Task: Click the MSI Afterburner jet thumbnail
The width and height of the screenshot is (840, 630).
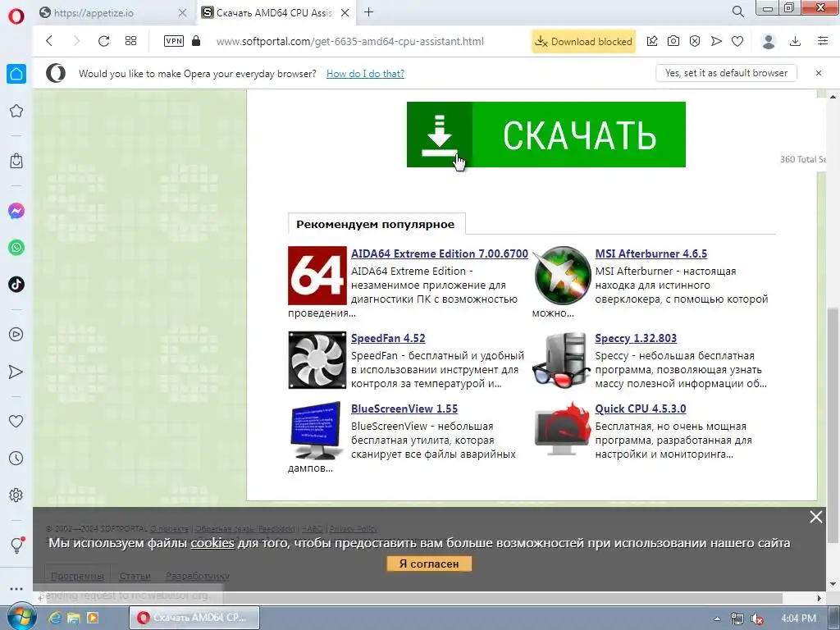Action: [561, 276]
